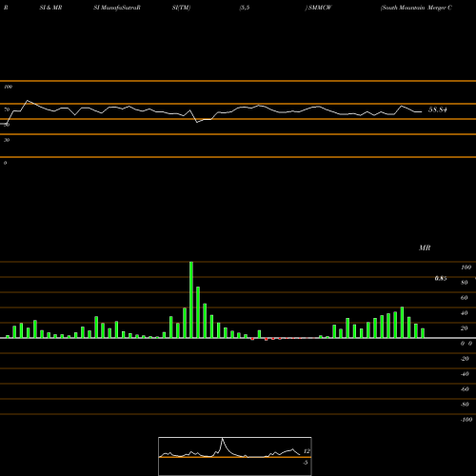Open the mini overview chart thumbnail
Screen dimensions: 476x476
tap(235, 456)
